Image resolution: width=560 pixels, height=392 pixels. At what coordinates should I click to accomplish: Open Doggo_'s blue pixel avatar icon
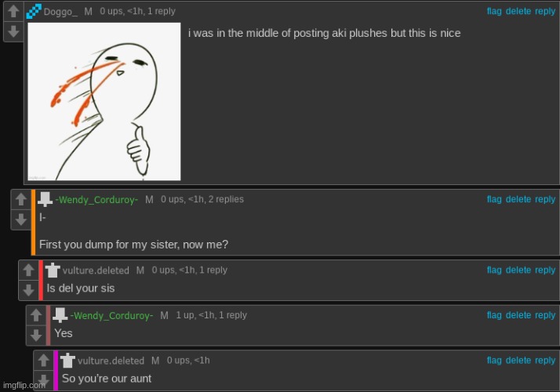34,11
